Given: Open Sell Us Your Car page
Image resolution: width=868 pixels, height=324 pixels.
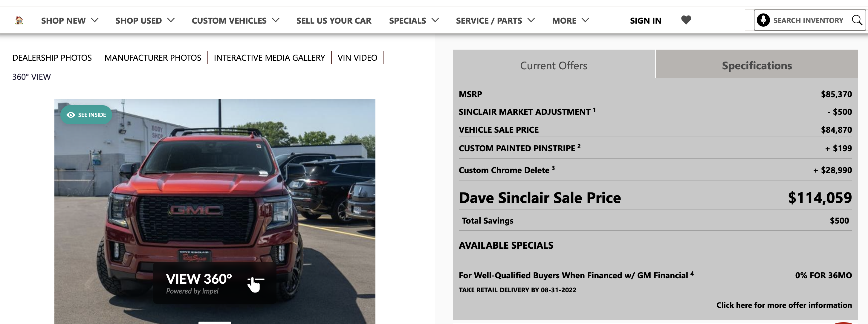Looking at the screenshot, I should pos(334,21).
